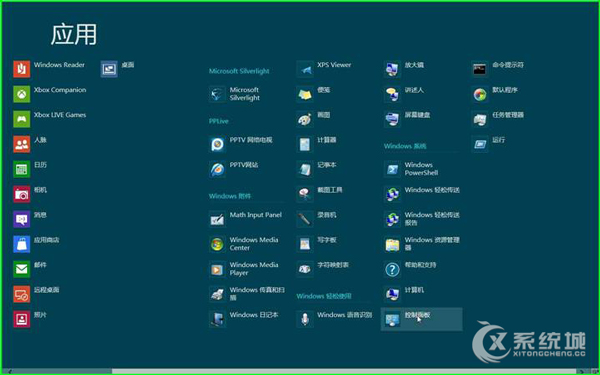Open the 便笺 sticky notes app

tap(313, 94)
